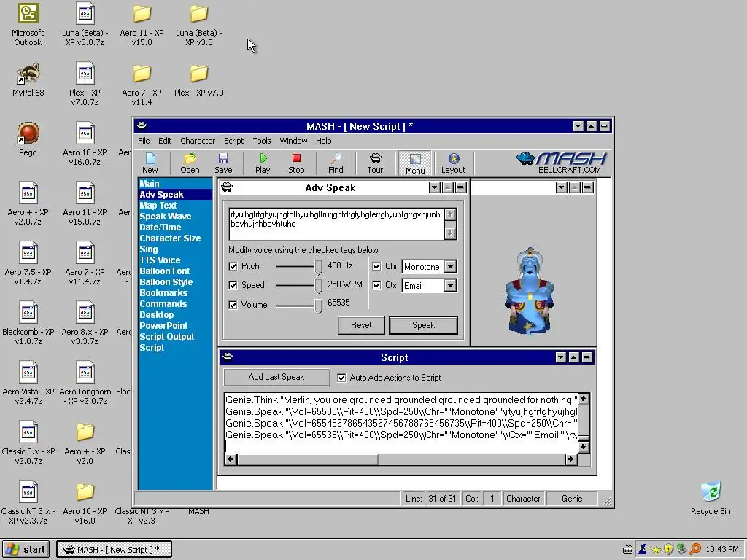Open the Script menu in menu bar
Screen dimensions: 747x560
(234, 141)
